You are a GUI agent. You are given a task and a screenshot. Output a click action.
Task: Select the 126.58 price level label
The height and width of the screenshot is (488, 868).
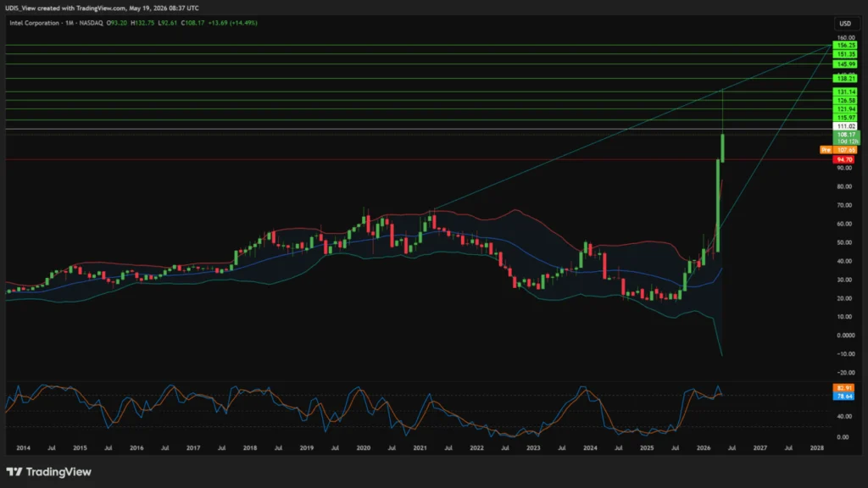coord(846,101)
